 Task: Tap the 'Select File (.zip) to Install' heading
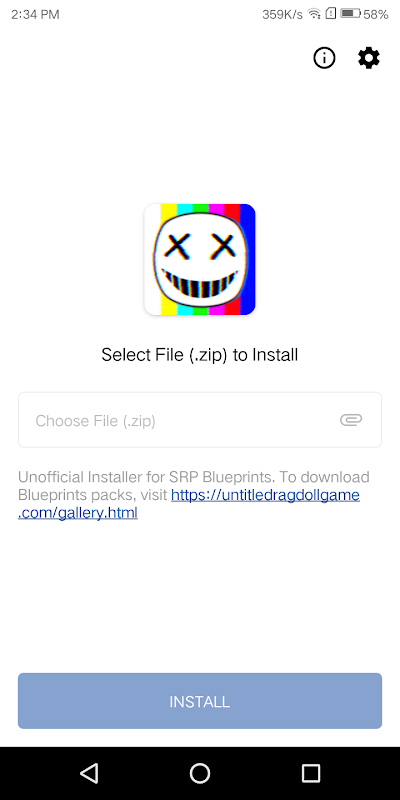pos(200,355)
